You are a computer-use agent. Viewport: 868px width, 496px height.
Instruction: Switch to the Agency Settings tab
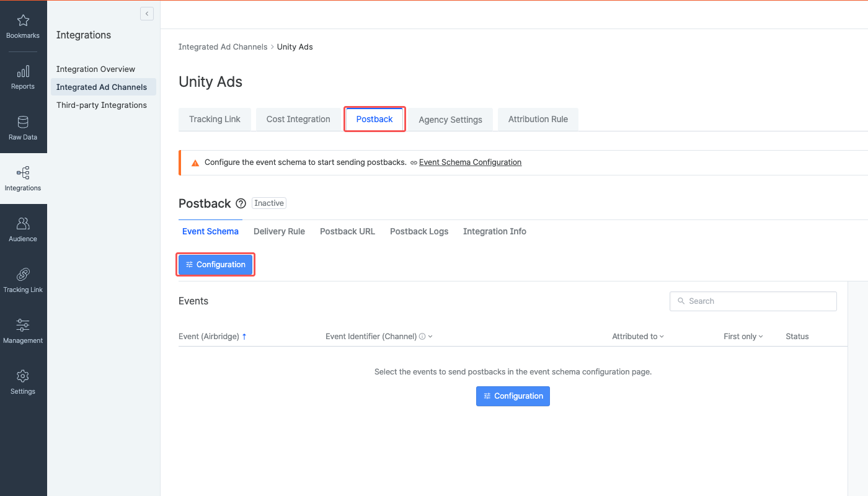pos(450,119)
